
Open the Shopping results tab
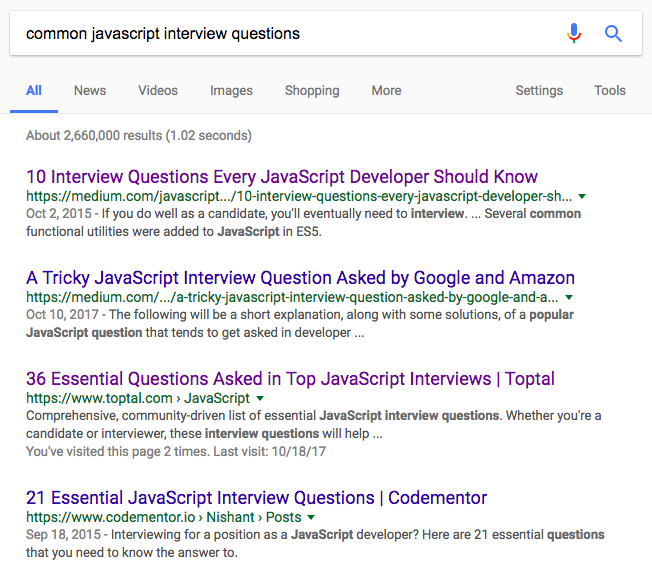coord(312,90)
